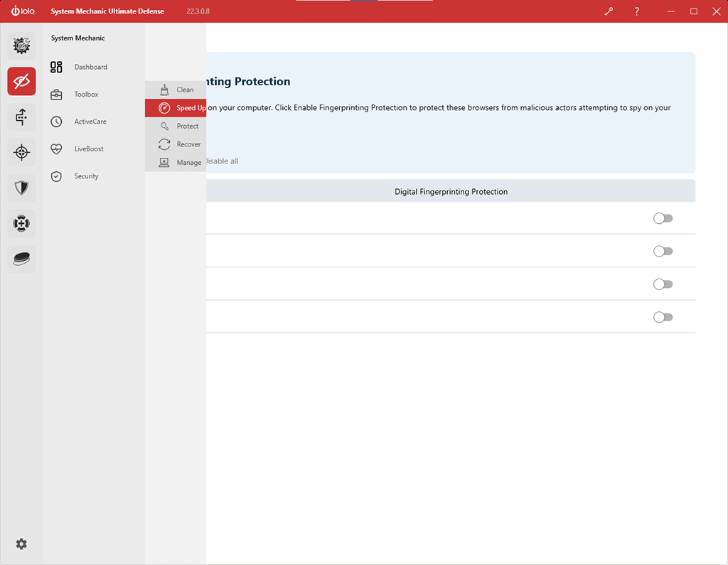Select the highlighted Speed Up submenu item
This screenshot has width=728, height=565.
189,108
